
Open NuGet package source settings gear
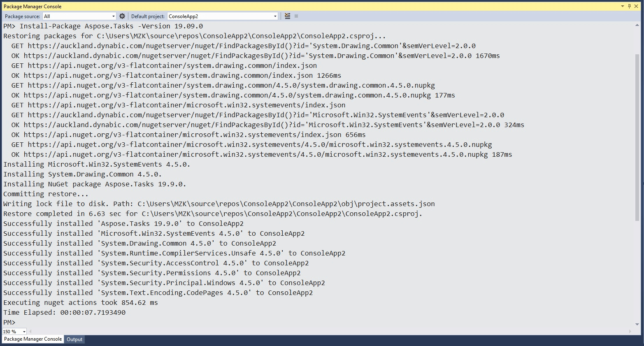(122, 16)
